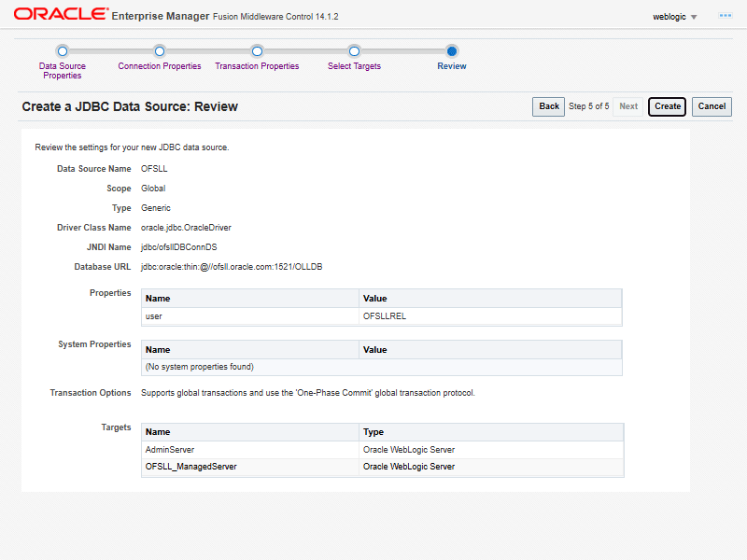Click the Select Targets step label
This screenshot has height=560, width=747.
pyautogui.click(x=354, y=66)
